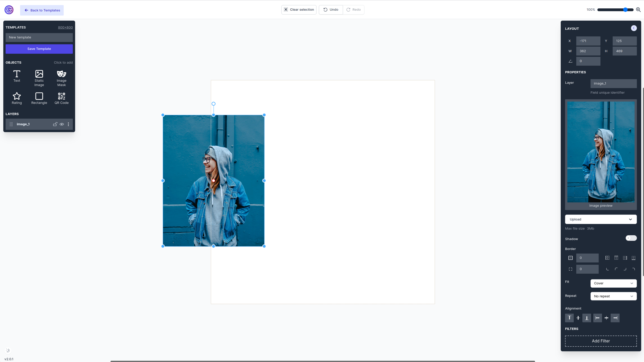This screenshot has height=362, width=644.
Task: Open the Fit Cover dropdown
Action: 613,283
